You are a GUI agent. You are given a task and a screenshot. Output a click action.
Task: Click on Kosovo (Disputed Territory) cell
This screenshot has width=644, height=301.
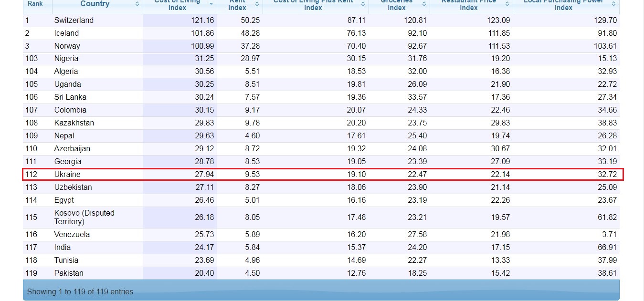point(84,218)
